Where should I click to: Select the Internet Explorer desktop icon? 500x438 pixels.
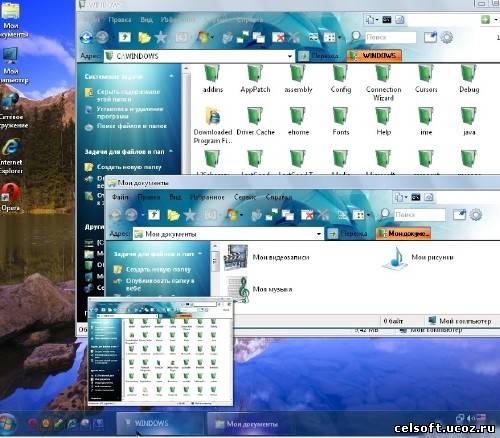click(x=11, y=156)
